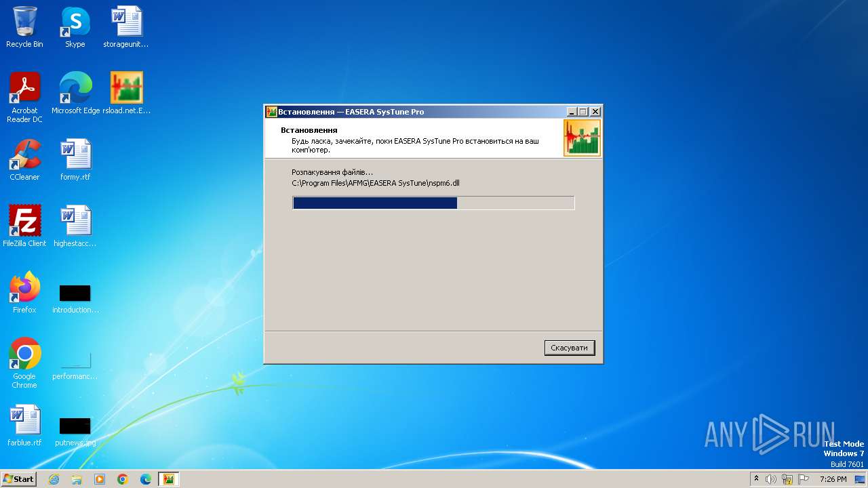Open the Recycle Bin desktop icon

tap(24, 27)
